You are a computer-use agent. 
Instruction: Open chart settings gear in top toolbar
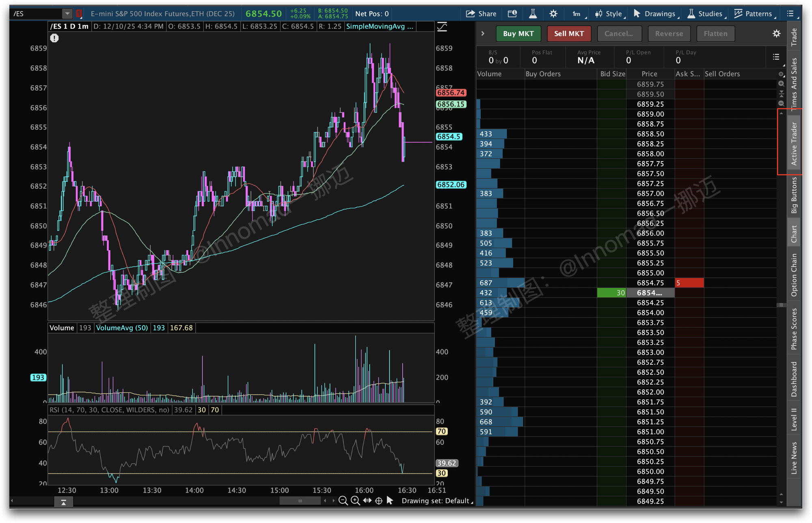pos(553,14)
